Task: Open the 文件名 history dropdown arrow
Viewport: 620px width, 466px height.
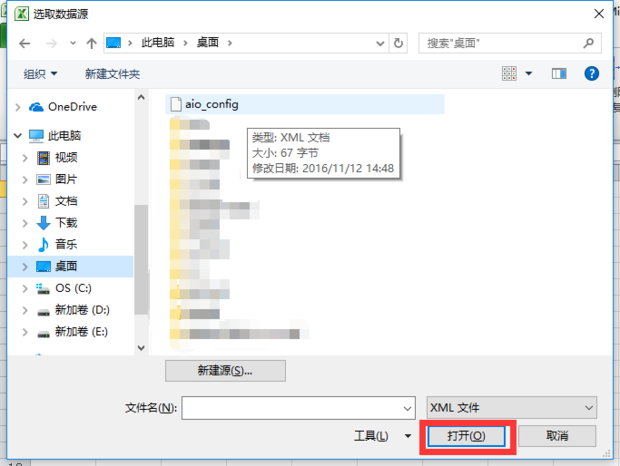Action: coord(407,408)
